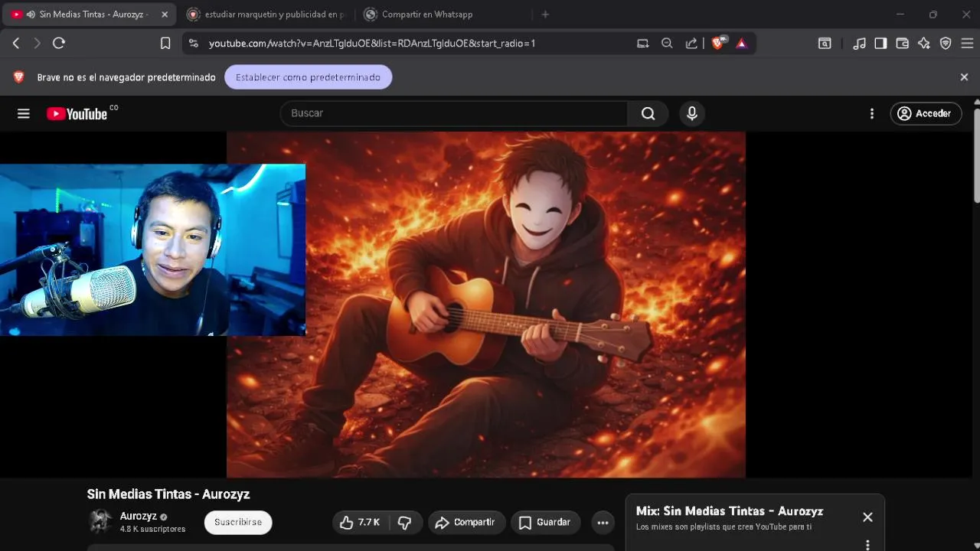The height and width of the screenshot is (551, 980).
Task: Click the install app icon in address bar
Action: click(x=643, y=44)
